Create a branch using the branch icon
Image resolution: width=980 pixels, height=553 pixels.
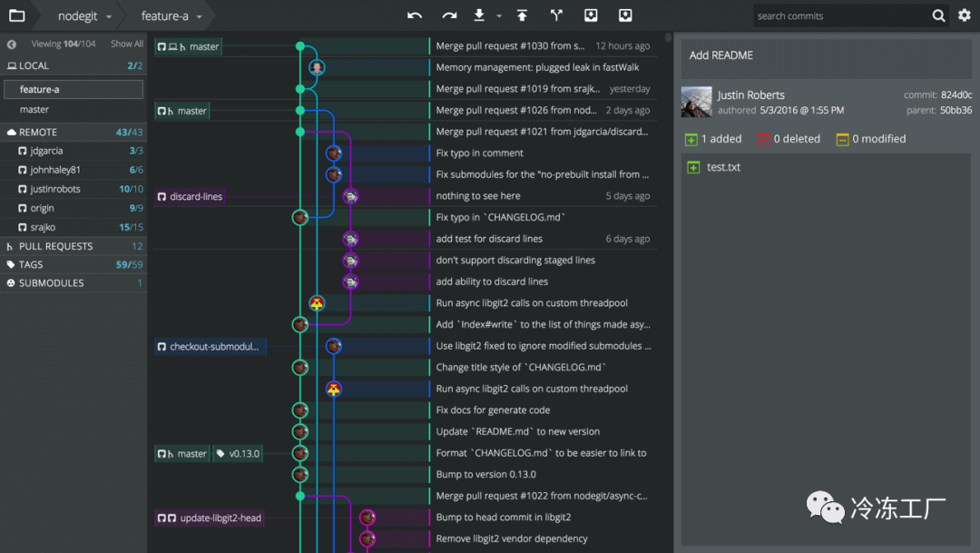click(556, 15)
